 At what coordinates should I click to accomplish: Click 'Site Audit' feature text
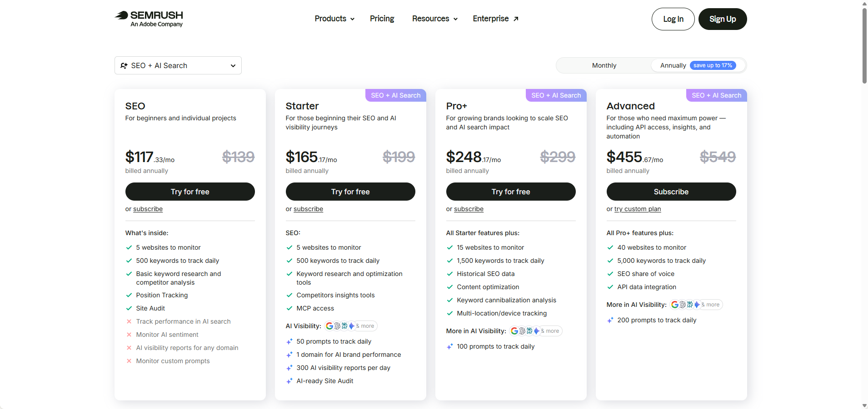click(150, 308)
